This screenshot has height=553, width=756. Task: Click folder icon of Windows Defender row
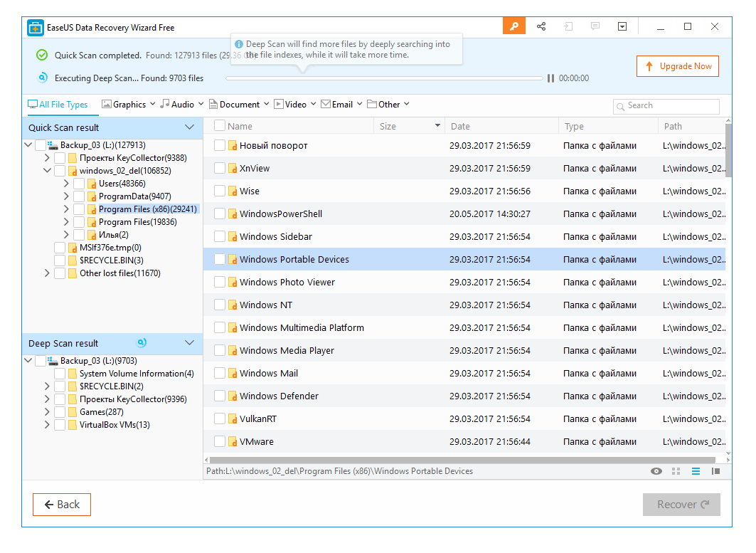click(x=233, y=396)
